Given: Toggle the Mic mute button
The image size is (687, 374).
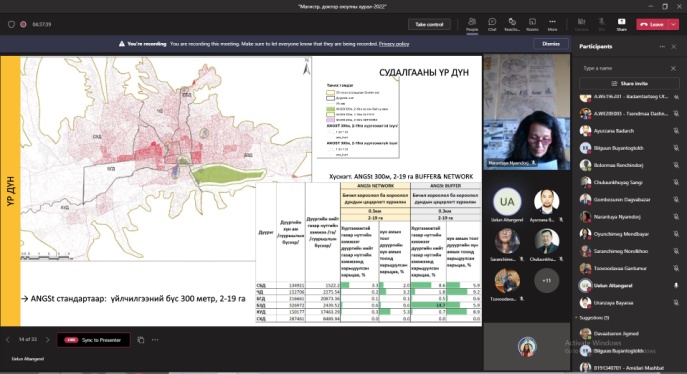Looking at the screenshot, I should click(602, 24).
